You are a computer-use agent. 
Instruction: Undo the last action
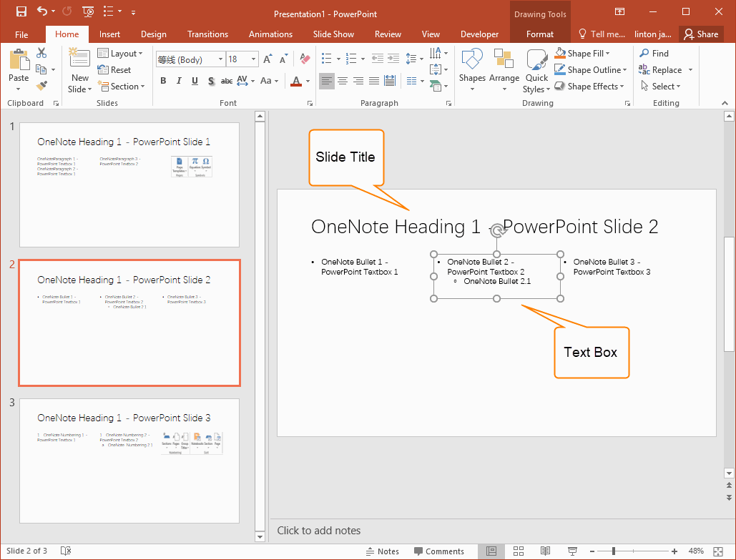41,11
